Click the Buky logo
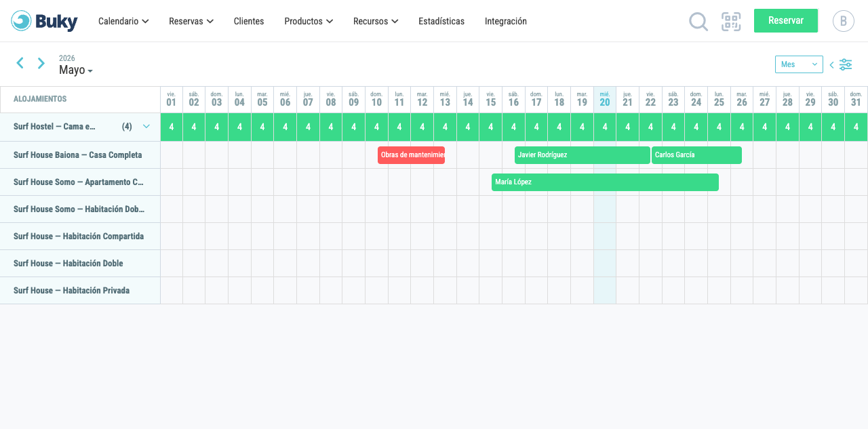This screenshot has height=429, width=868. [x=44, y=21]
